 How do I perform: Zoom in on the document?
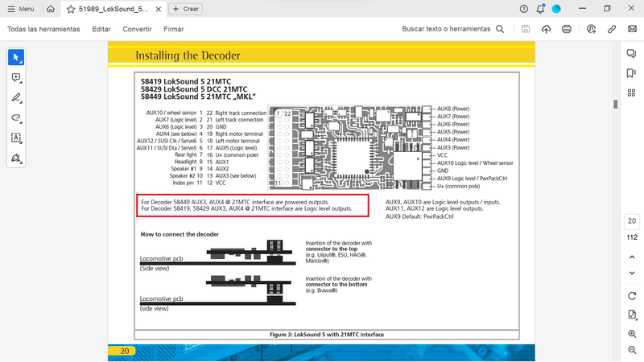coord(632,334)
